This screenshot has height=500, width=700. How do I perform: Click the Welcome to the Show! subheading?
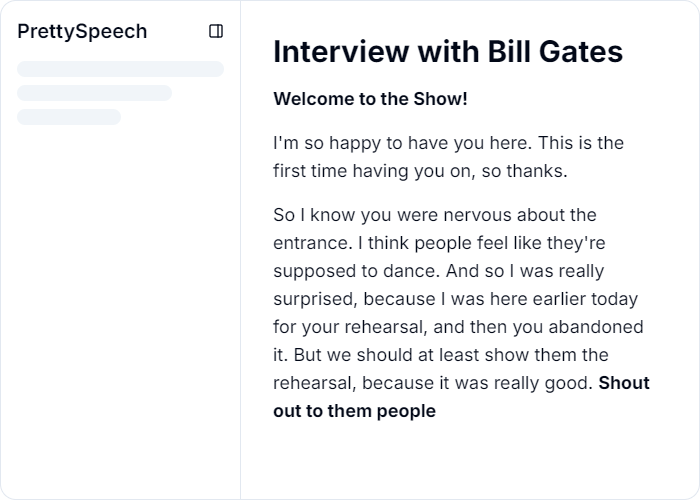370,99
